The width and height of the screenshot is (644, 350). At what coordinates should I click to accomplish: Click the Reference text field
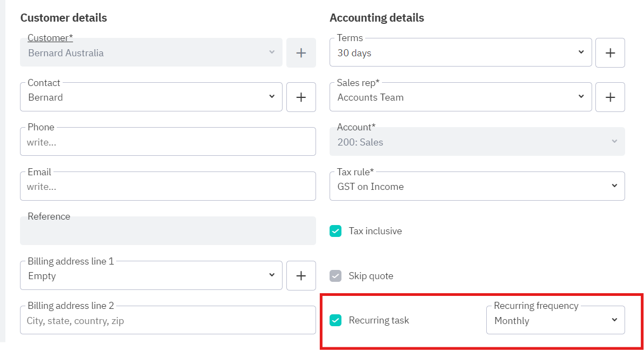click(x=167, y=232)
